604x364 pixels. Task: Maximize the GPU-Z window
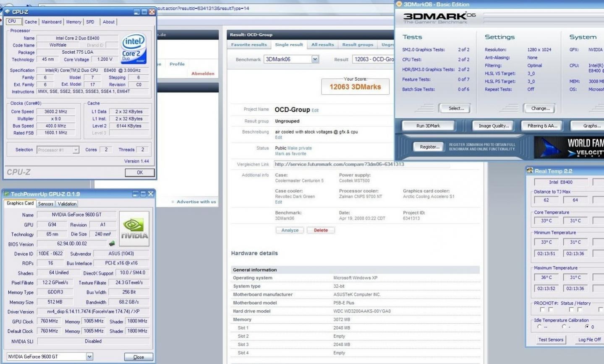tap(143, 194)
